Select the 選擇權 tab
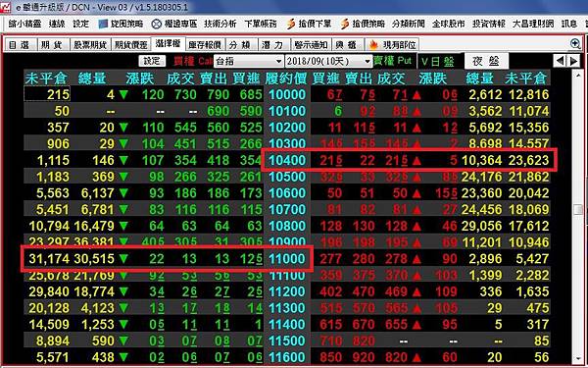 (x=168, y=44)
